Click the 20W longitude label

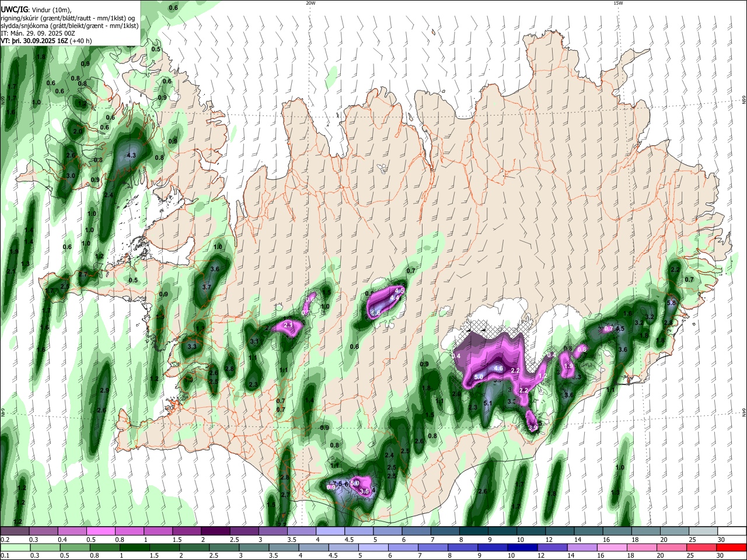tap(310, 3)
